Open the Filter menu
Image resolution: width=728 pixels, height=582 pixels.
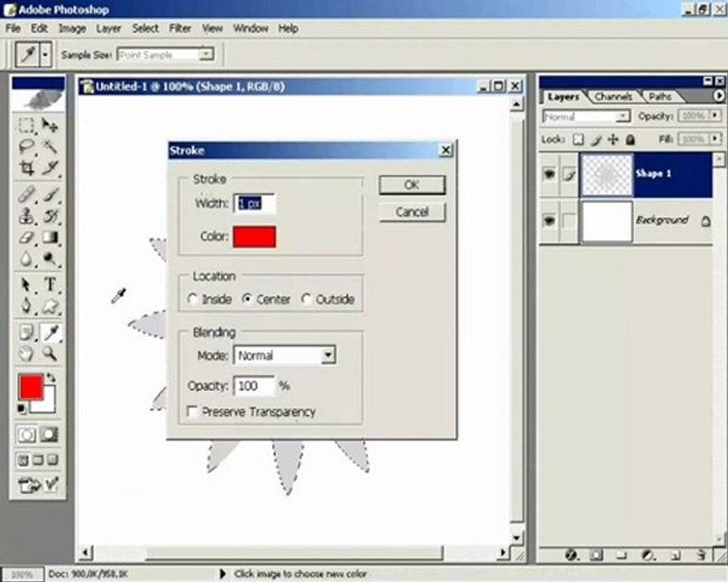coord(180,28)
